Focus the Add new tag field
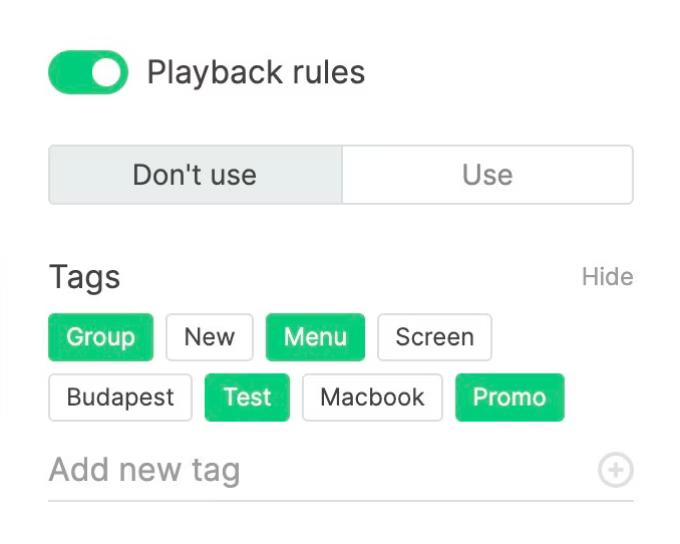The height and width of the screenshot is (544, 680). [x=321, y=470]
